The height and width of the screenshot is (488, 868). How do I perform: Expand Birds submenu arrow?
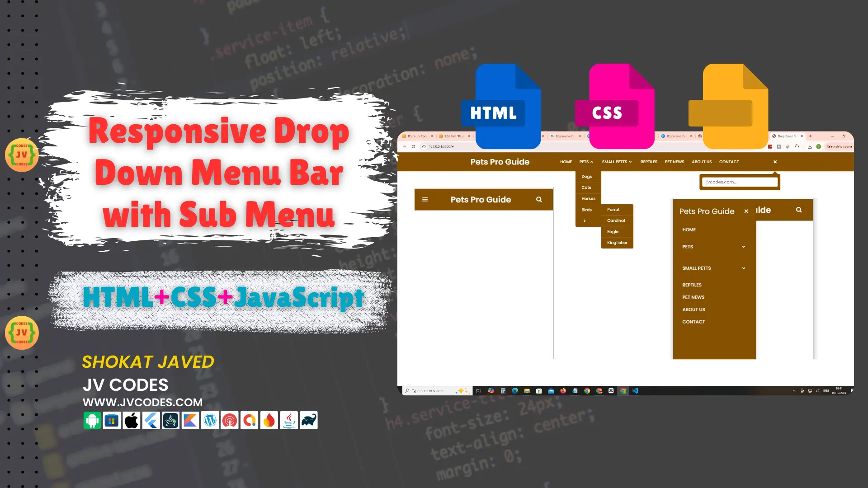tap(584, 220)
